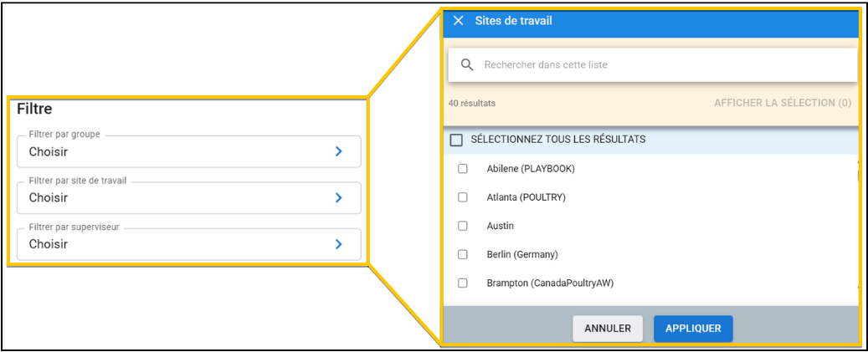Close the Sites de travail panel

click(x=458, y=21)
